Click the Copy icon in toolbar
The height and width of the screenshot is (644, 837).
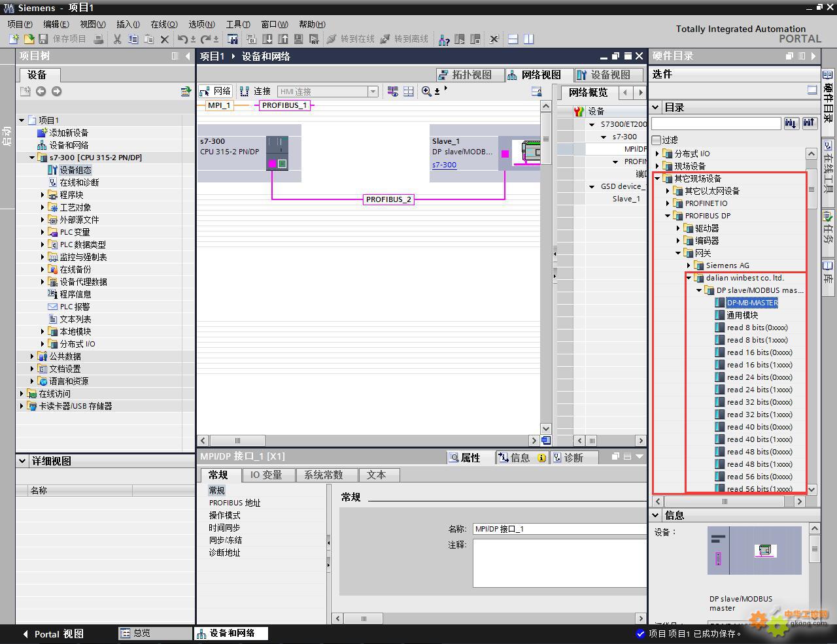pyautogui.click(x=133, y=39)
